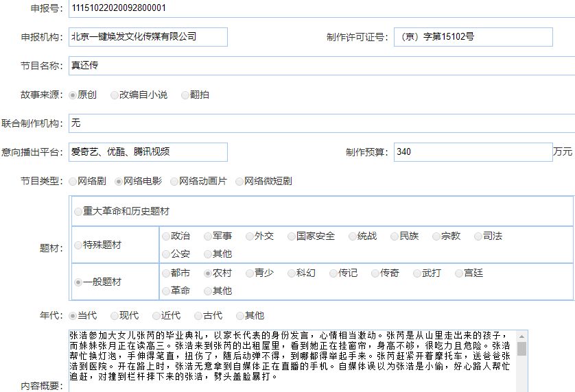Pick 政治 under special topics
Screen dimensions: 575x392
166,236
